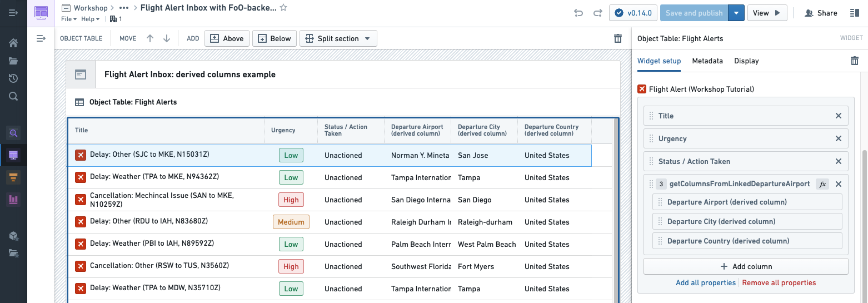Click Medium urgency tag
Image resolution: width=868 pixels, height=303 pixels.
pyautogui.click(x=291, y=222)
